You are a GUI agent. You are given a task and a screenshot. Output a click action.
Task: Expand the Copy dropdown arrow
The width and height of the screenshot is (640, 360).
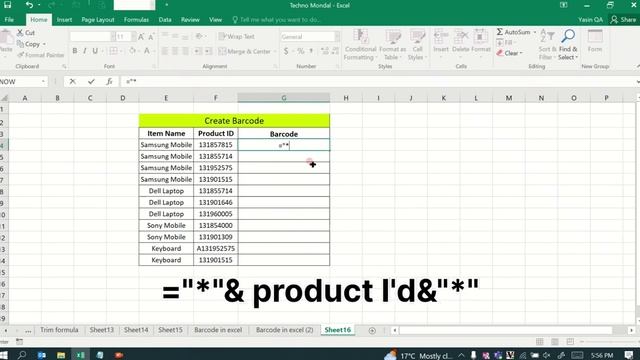pyautogui.click(x=44, y=44)
